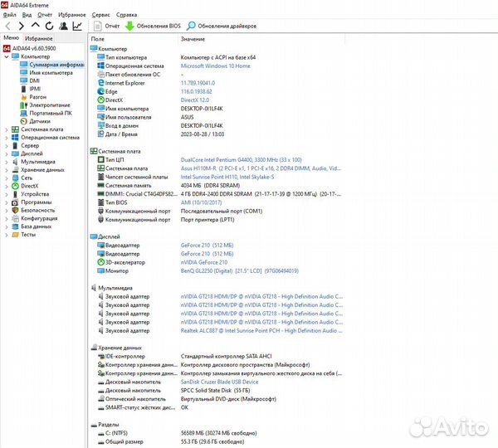
Task: Select the DESKTOP-0I1LF4K computer name value
Action: [202, 109]
